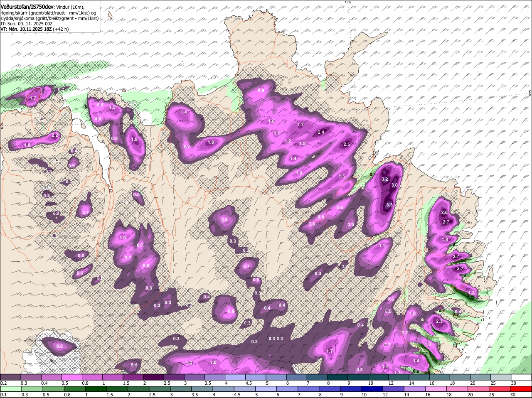This screenshot has height=398, width=532.
Task: Click upper legend swatch between 0.2 and 0.3
Action: (10, 377)
